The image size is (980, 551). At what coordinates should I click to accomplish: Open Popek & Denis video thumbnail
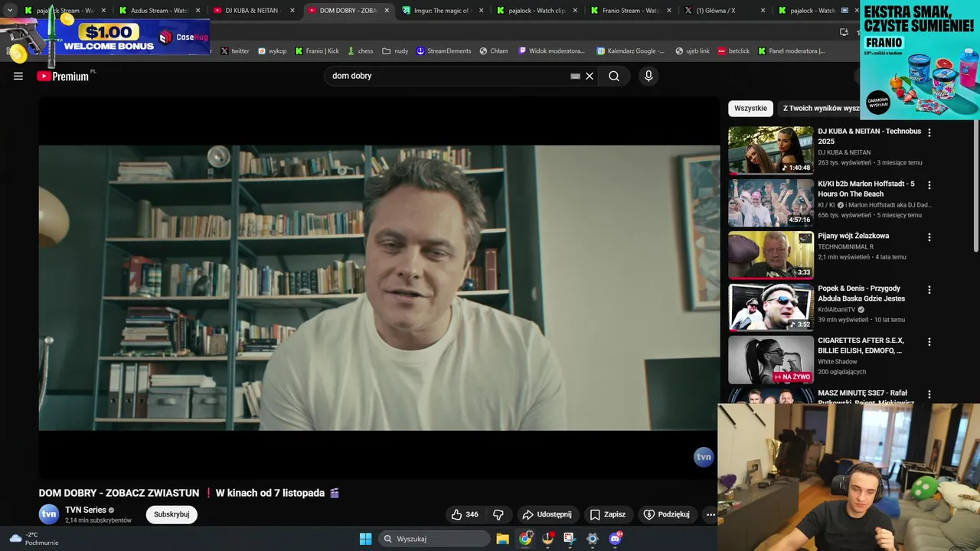tap(770, 307)
